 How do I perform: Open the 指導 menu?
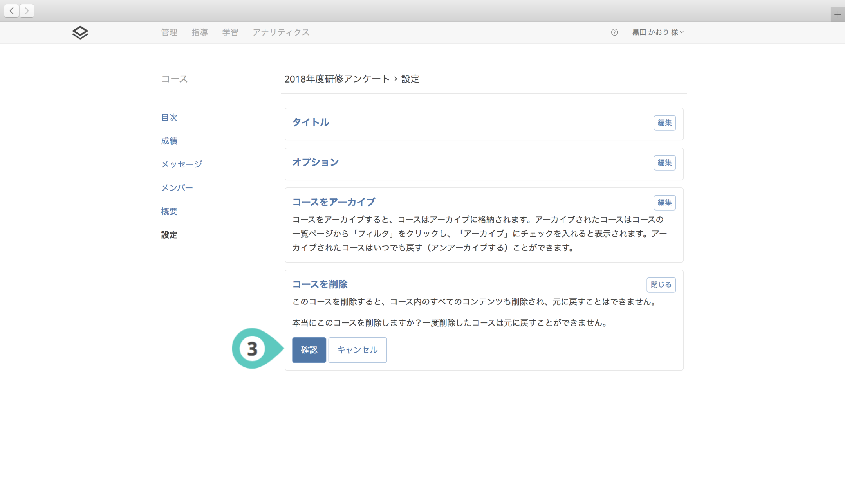(x=200, y=32)
